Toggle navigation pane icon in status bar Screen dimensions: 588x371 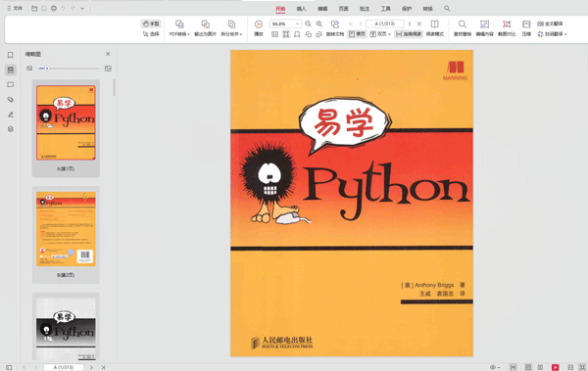tap(9, 367)
